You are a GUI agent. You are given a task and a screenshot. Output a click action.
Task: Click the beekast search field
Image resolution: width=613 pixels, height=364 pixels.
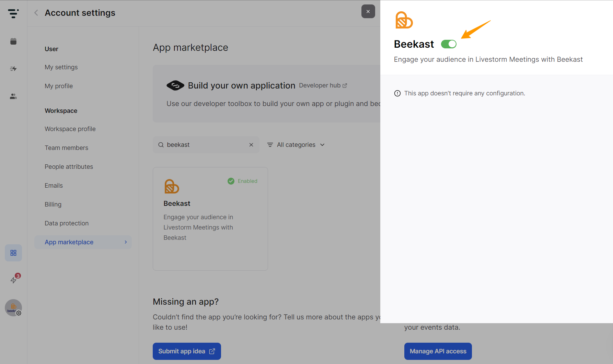(x=206, y=145)
